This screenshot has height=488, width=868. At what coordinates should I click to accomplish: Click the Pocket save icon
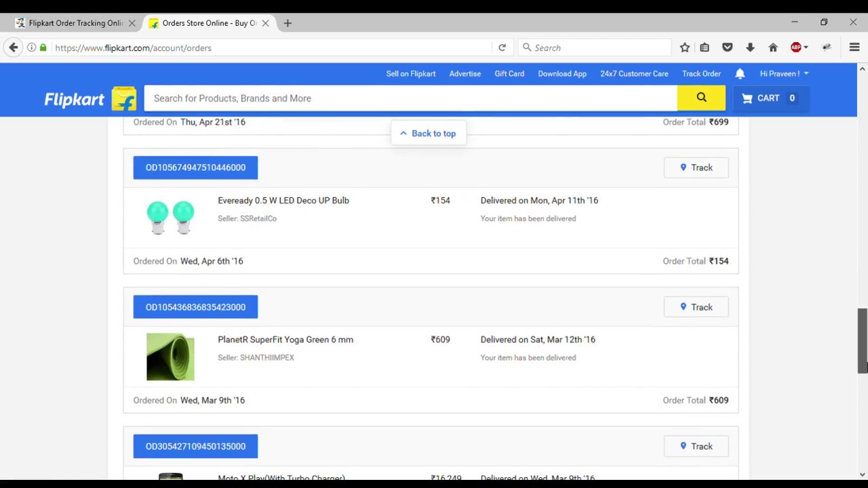(728, 47)
